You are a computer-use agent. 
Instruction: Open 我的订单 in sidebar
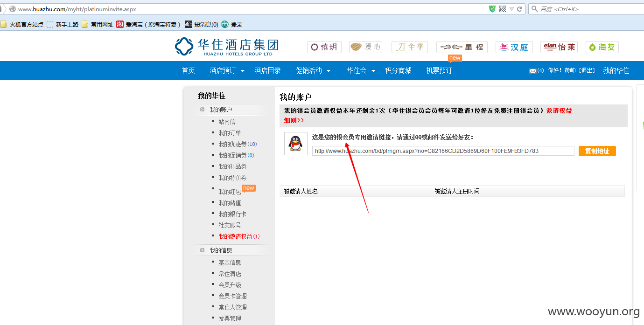tap(230, 133)
